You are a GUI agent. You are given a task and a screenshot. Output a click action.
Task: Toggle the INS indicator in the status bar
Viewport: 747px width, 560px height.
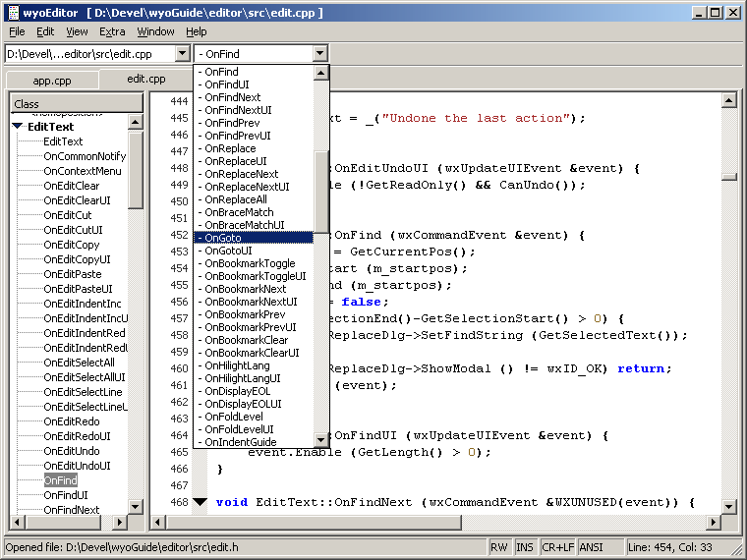[526, 546]
